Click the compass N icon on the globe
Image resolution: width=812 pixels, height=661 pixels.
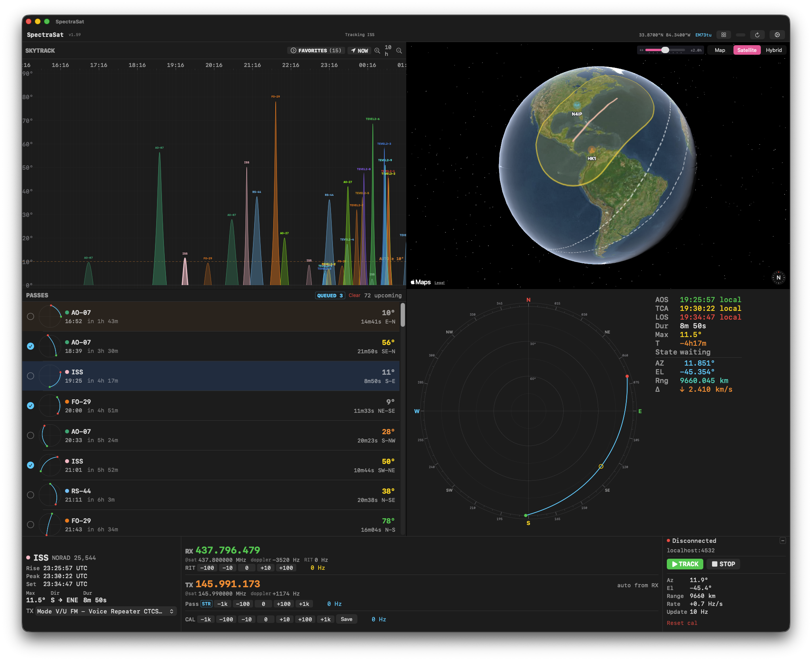coord(778,278)
